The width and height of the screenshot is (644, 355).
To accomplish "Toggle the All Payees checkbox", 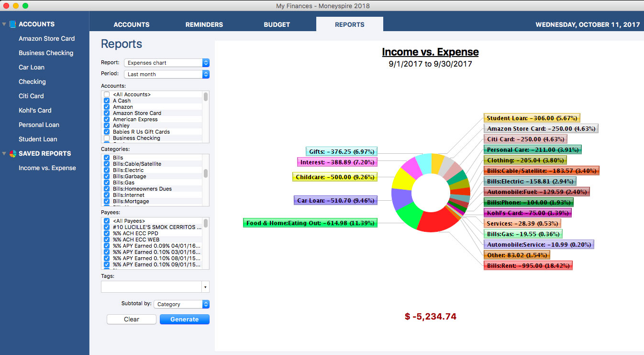I will 107,221.
